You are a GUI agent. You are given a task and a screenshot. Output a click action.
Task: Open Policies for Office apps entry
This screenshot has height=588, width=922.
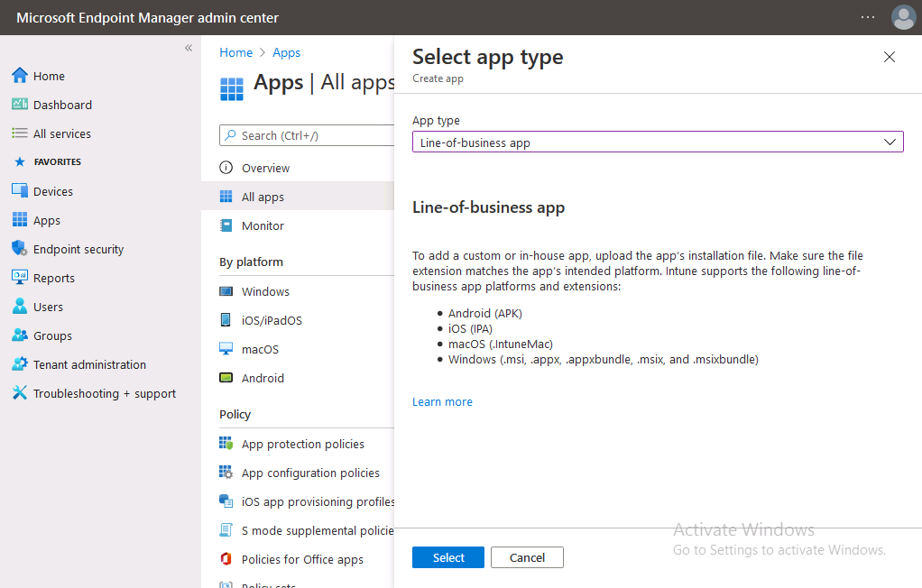tap(302, 558)
